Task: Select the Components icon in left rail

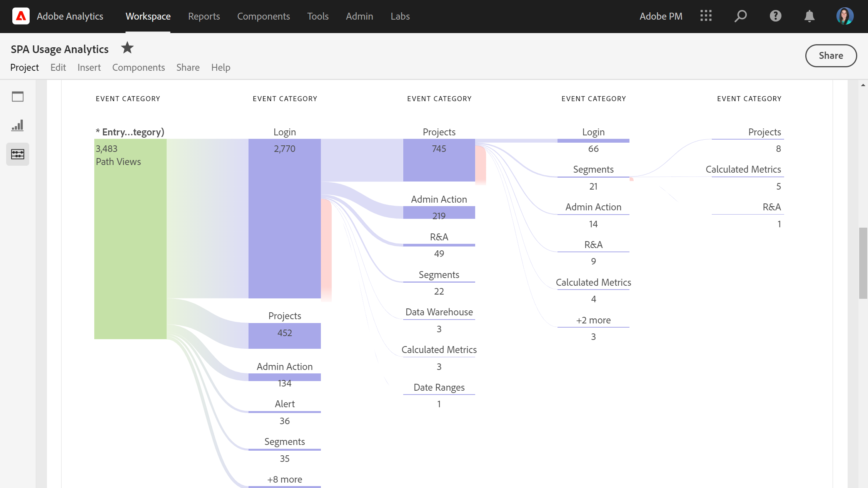Action: click(x=18, y=154)
